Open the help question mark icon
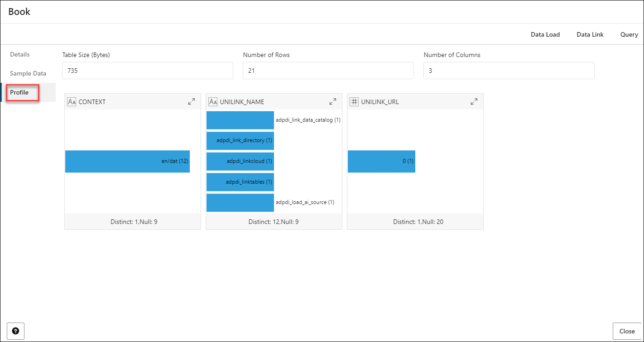 pyautogui.click(x=16, y=331)
